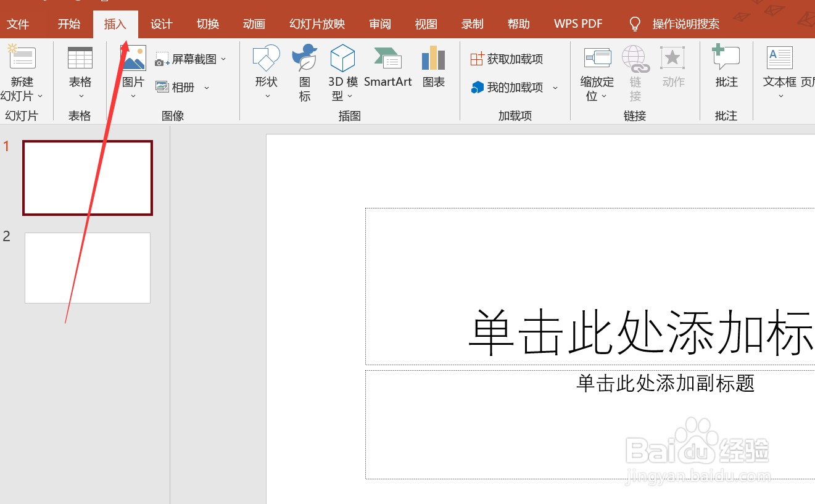Open the 获取加载项 add-ins store
815x504 pixels.
pos(507,59)
